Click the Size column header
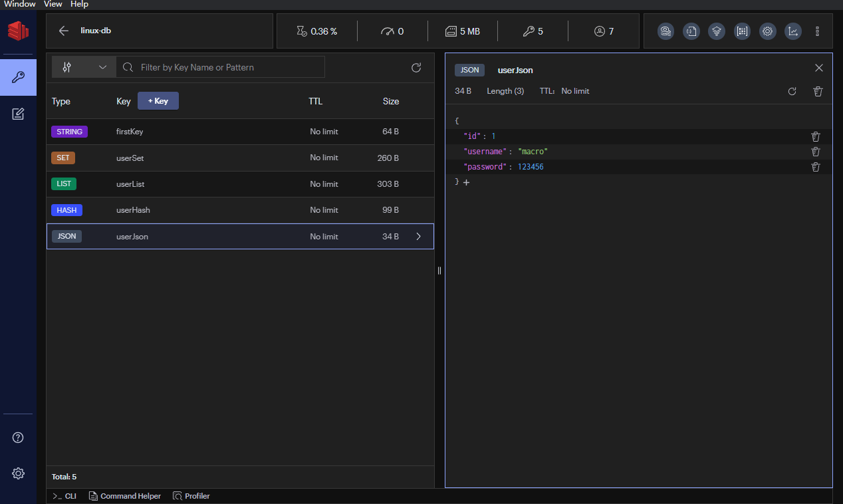The image size is (843, 504). pyautogui.click(x=391, y=102)
